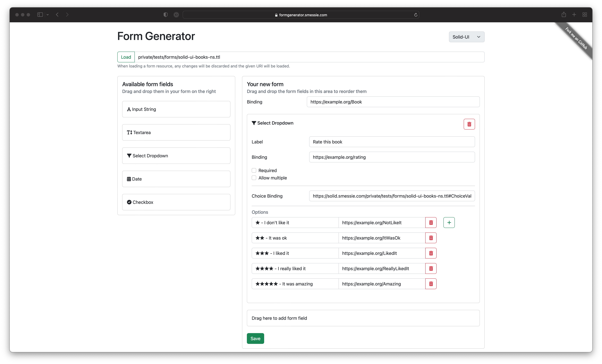Edit the "It was amazing" option label
The width and height of the screenshot is (602, 364).
(x=295, y=284)
